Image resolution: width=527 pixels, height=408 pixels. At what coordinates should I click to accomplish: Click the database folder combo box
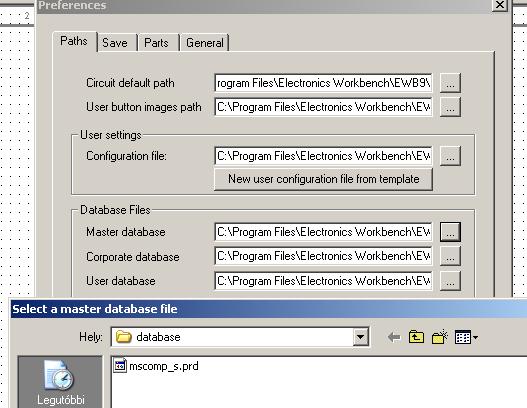point(240,337)
